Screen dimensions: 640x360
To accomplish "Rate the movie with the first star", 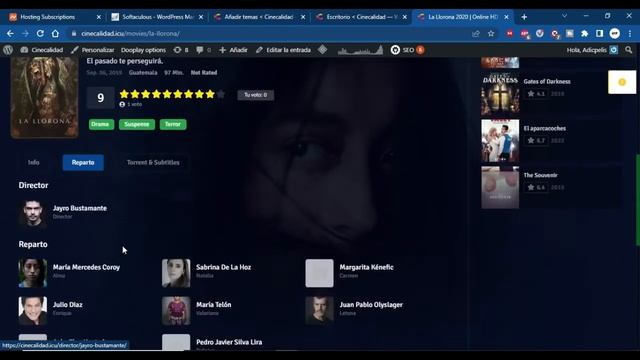I will [124, 94].
